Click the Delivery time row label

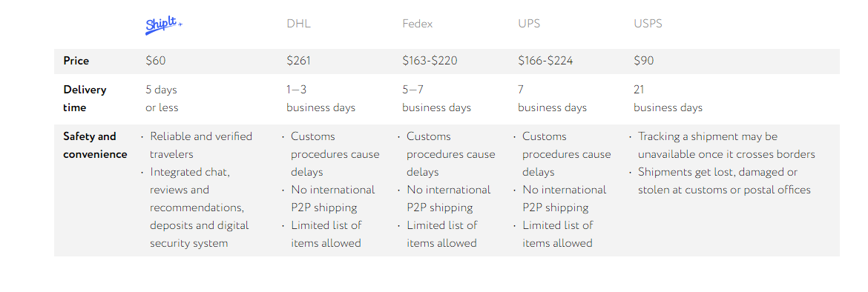(x=85, y=99)
